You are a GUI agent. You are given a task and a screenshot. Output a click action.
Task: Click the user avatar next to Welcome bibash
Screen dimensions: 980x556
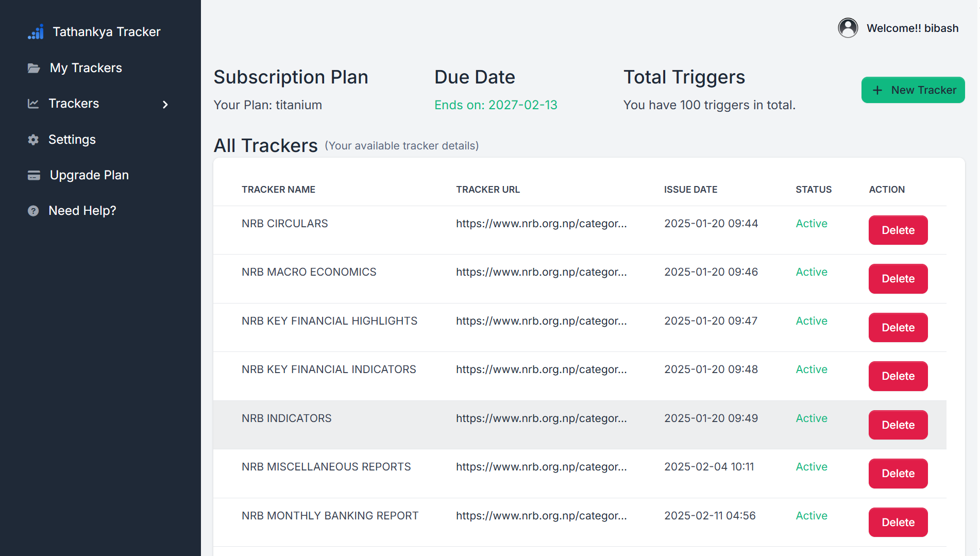pos(848,28)
